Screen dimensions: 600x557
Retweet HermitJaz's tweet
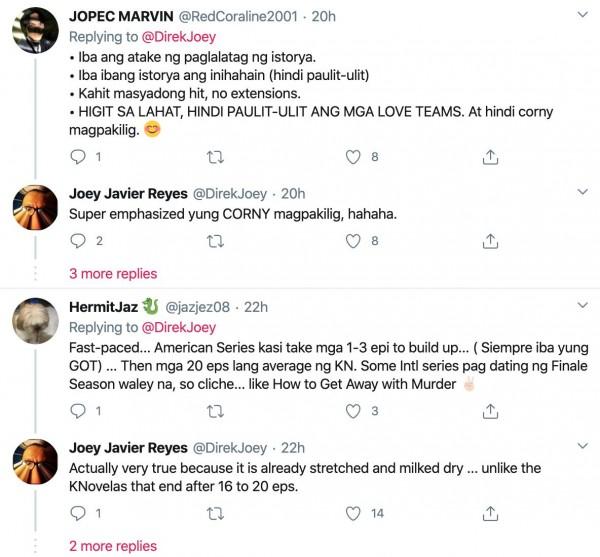213,410
